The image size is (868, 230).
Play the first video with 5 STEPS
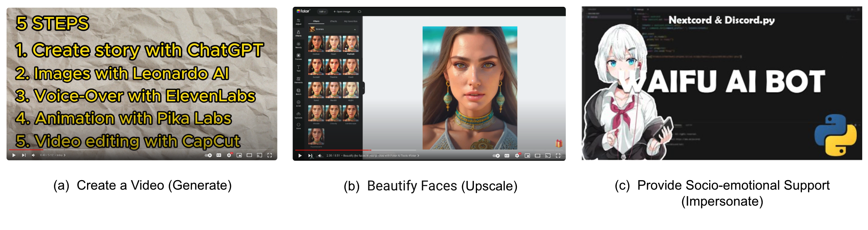click(14, 155)
